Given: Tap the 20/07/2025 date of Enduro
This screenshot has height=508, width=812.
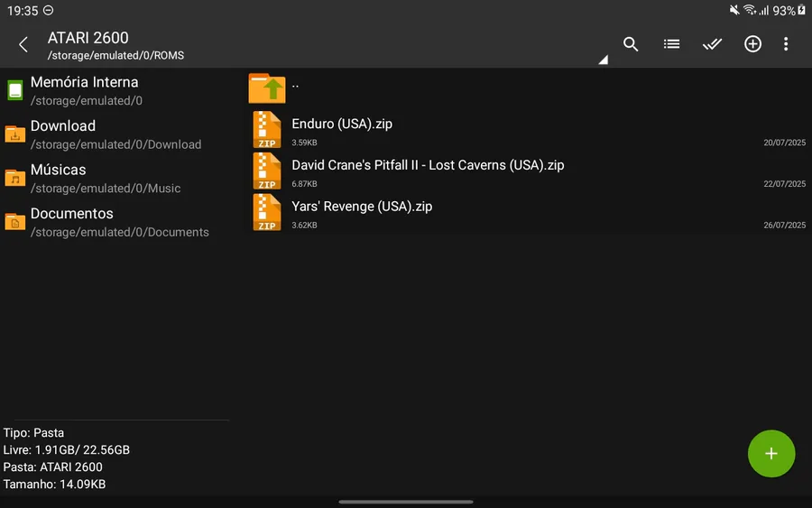Looking at the screenshot, I should (784, 143).
